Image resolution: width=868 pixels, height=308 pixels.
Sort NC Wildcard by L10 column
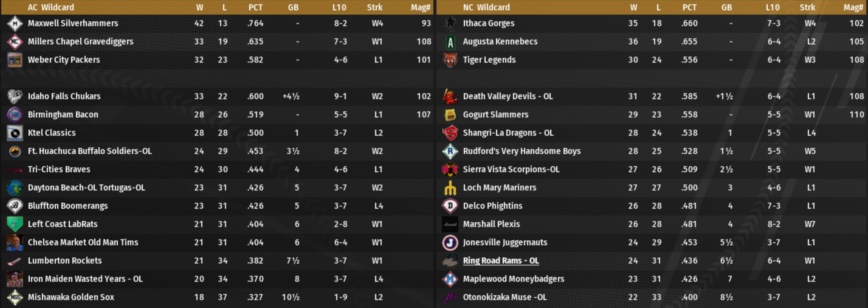[773, 7]
